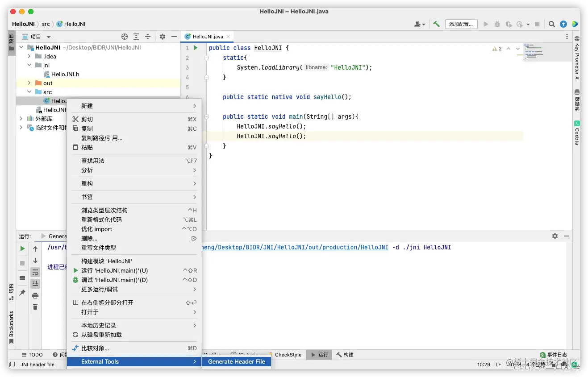Open the 构建 tool window button
Viewport: 588px width, 377px height.
point(345,355)
